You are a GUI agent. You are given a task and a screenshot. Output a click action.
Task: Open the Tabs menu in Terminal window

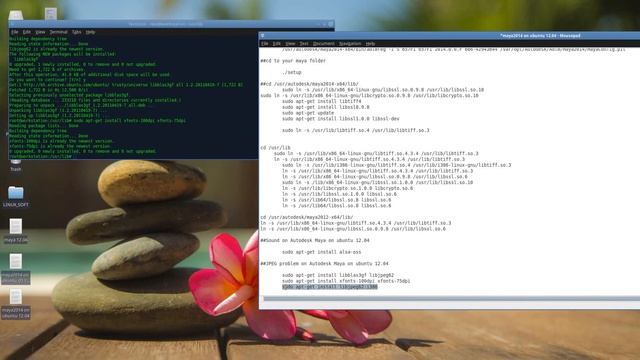click(76, 32)
